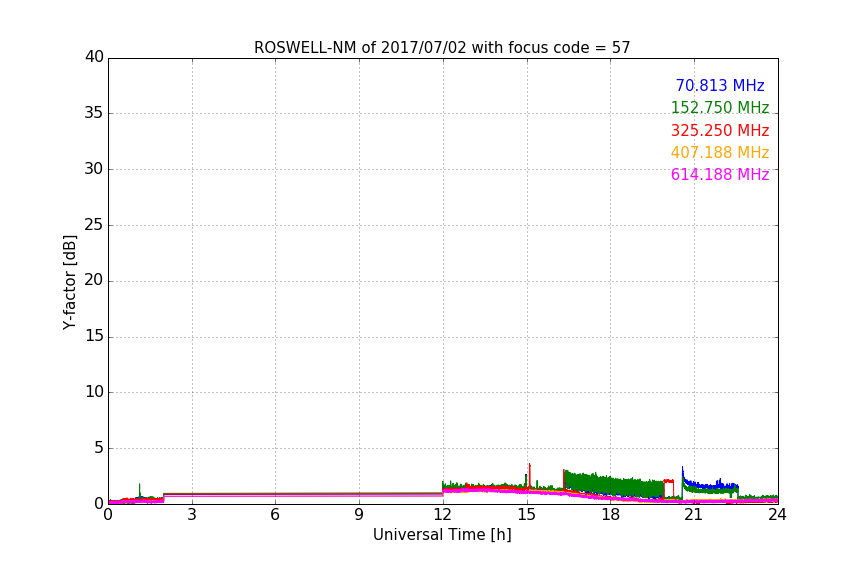Viewport: 864px width, 576px height.
Task: Click the y-axis tick label 20
Action: [x=94, y=281]
